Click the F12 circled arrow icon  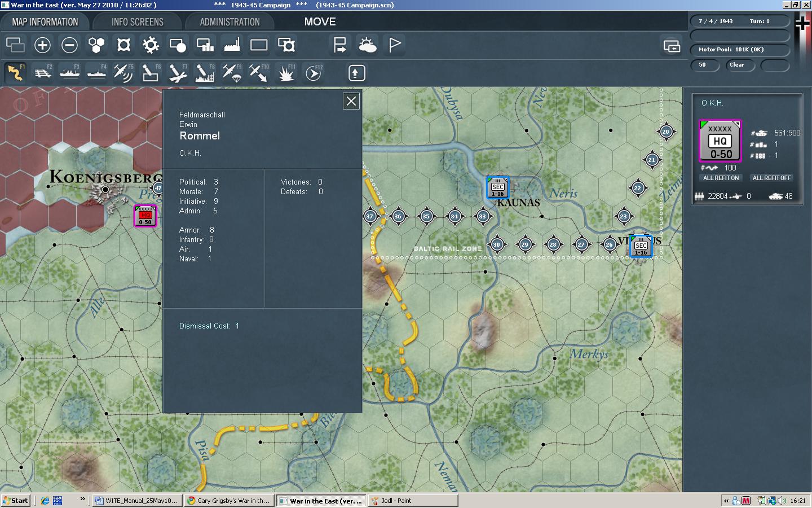coord(313,73)
